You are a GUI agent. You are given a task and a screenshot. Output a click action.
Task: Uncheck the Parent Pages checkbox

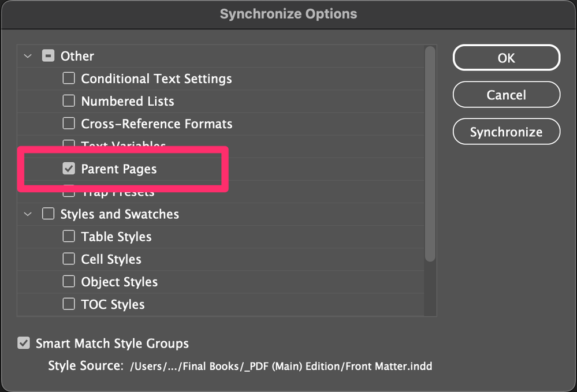pos(69,169)
